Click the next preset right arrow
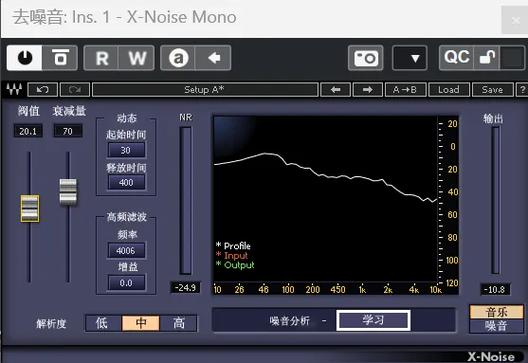The width and height of the screenshot is (528, 363). coord(367,90)
